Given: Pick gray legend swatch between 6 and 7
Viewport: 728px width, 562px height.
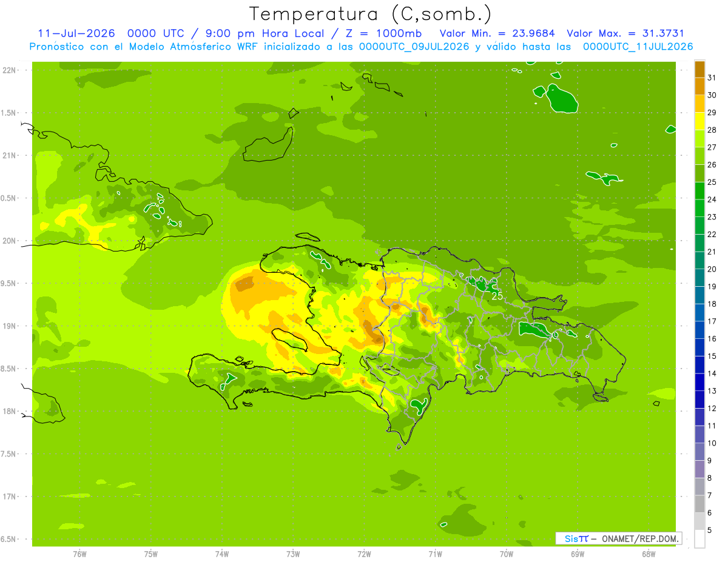Looking at the screenshot, I should 699,504.
